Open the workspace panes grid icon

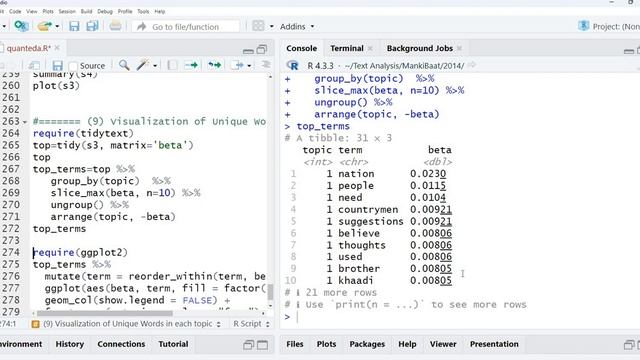pyautogui.click(x=258, y=26)
